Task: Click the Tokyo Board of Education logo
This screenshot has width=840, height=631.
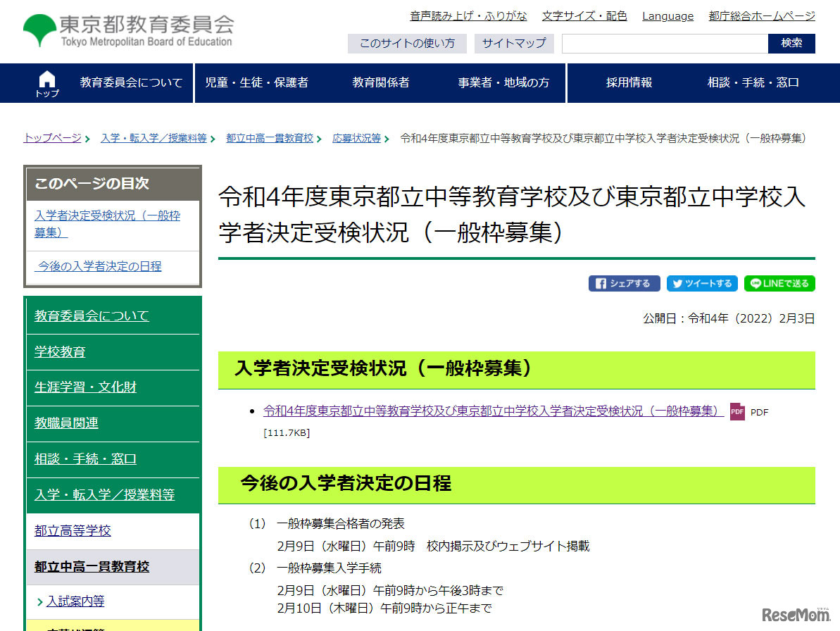Action: 127,30
